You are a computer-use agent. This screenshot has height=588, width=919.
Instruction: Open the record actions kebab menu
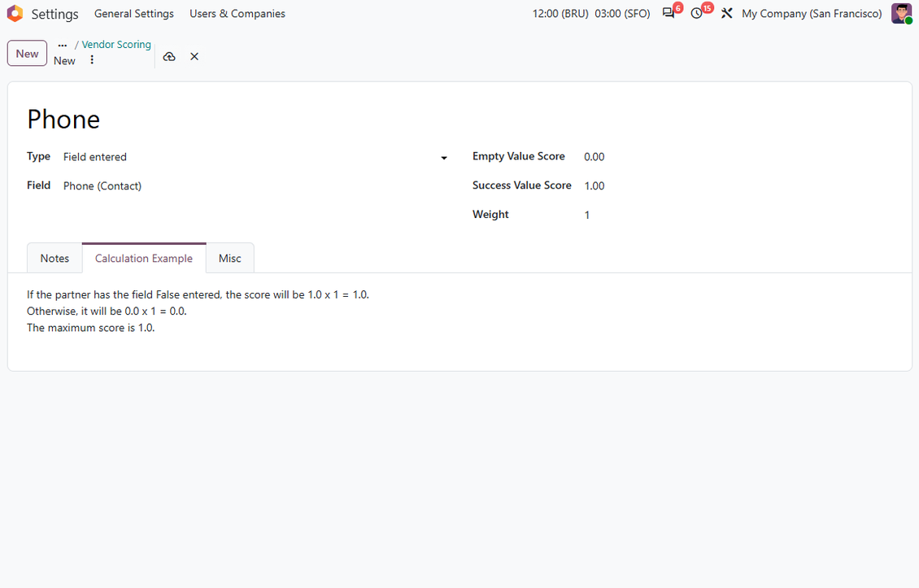(92, 60)
